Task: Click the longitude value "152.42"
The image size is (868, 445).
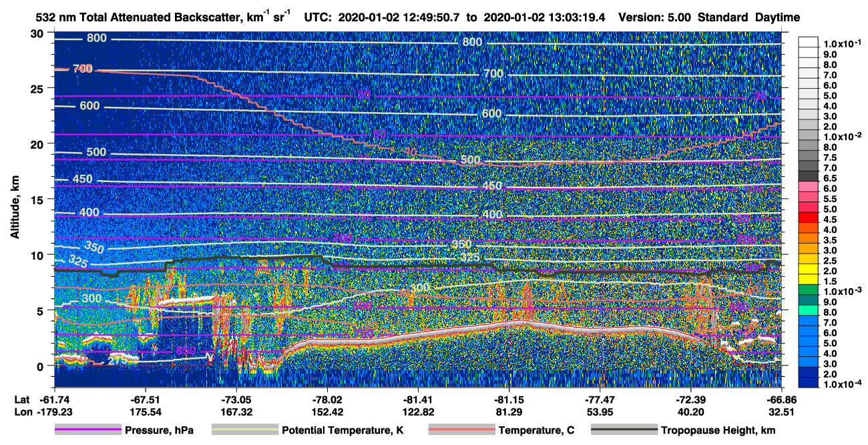Action: [327, 412]
